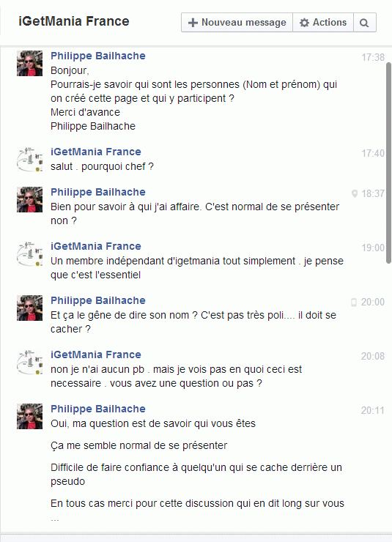Open the Actions gear menu
The image size is (392, 542).
click(x=323, y=23)
